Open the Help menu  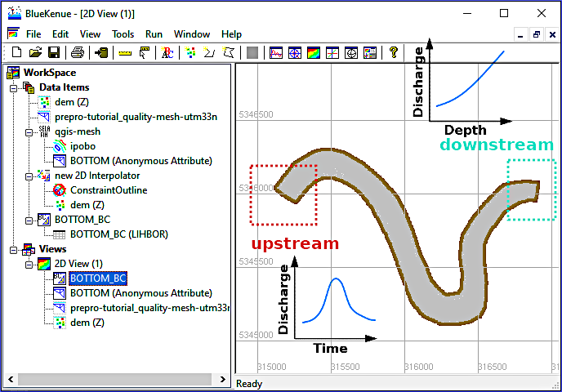click(x=231, y=34)
